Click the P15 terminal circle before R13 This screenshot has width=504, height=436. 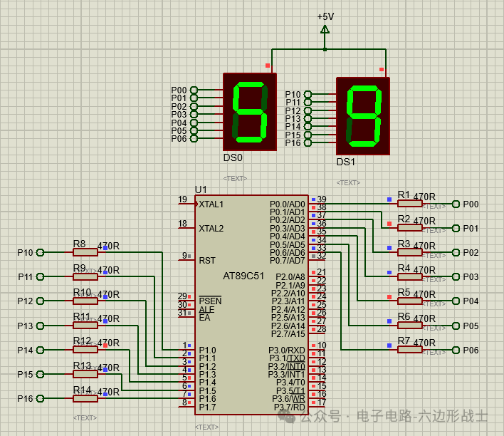pos(40,374)
